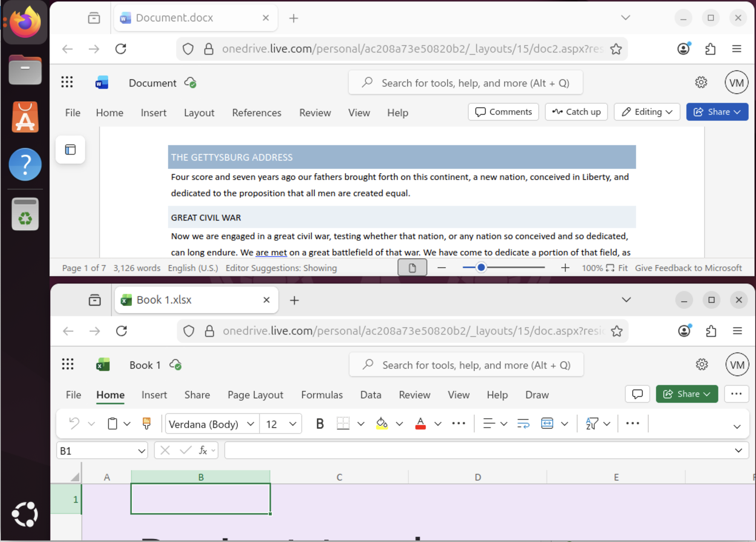The height and width of the screenshot is (542, 756).
Task: Open the Editing mode dropdown
Action: pos(647,112)
